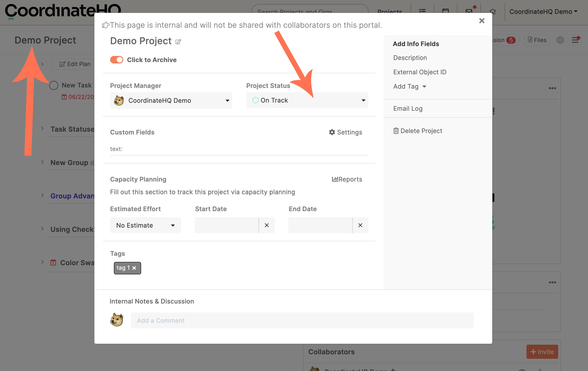Open the Email Log
The height and width of the screenshot is (371, 588).
[x=408, y=109]
